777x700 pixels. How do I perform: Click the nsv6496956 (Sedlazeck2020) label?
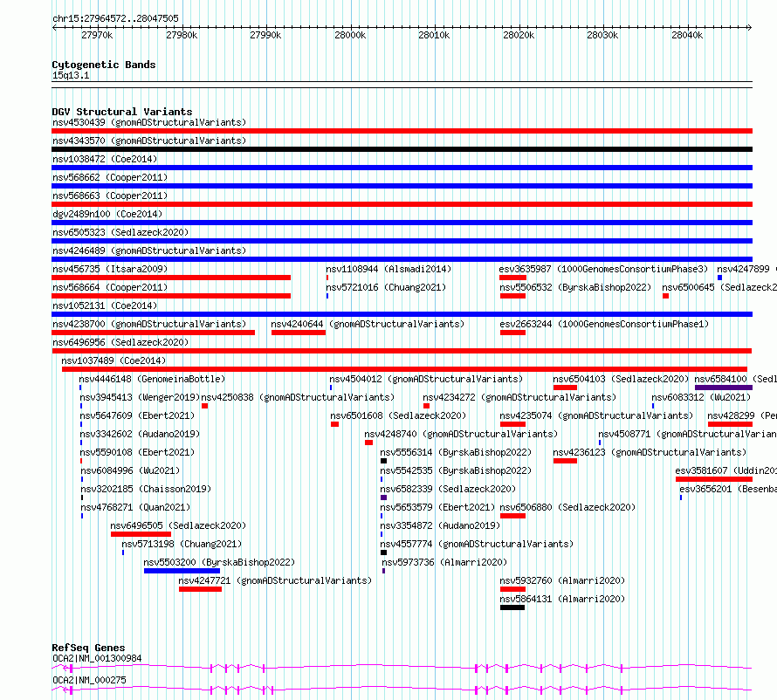[120, 342]
